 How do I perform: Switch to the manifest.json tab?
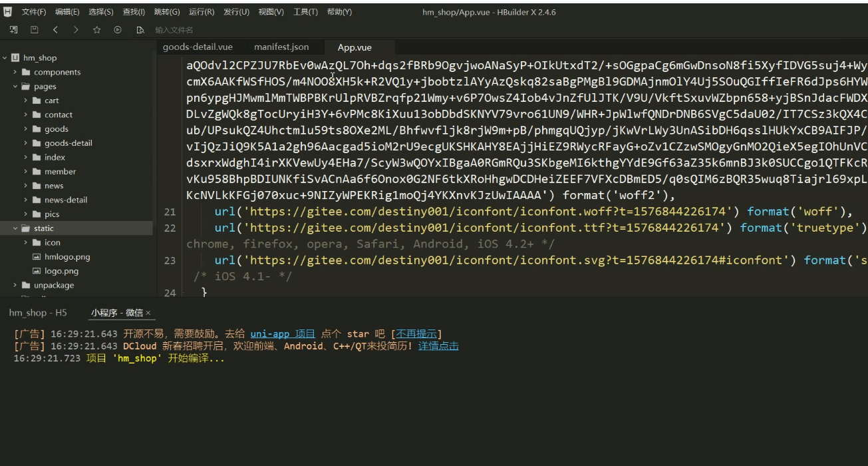281,47
